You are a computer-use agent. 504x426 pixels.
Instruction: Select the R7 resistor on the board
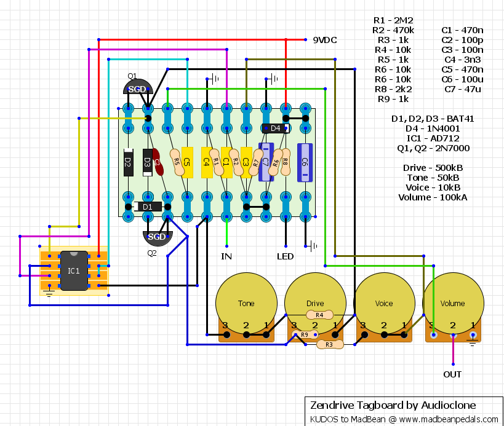pos(256,162)
